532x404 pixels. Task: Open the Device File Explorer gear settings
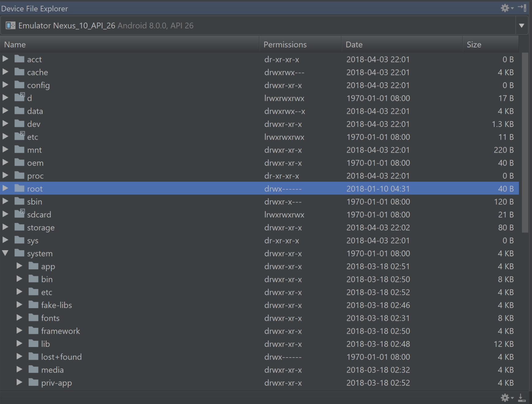click(x=507, y=8)
